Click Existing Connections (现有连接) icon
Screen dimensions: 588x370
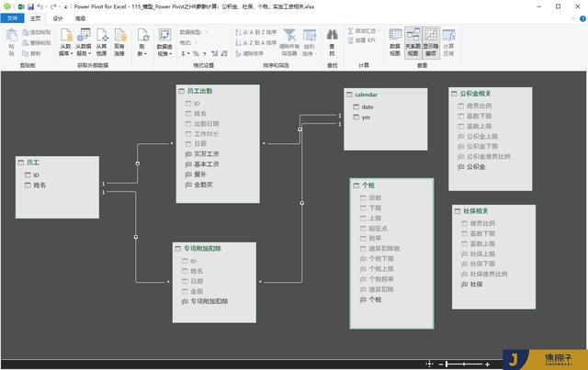[119, 35]
